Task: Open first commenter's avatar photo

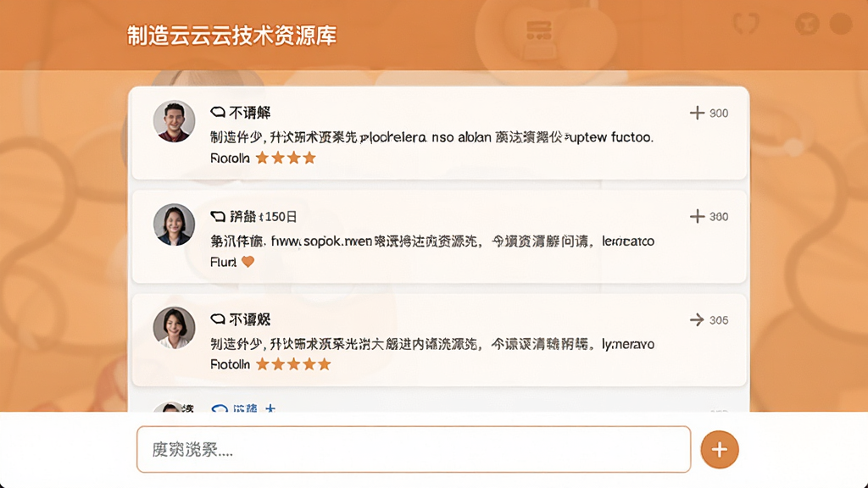Action: pyautogui.click(x=174, y=121)
